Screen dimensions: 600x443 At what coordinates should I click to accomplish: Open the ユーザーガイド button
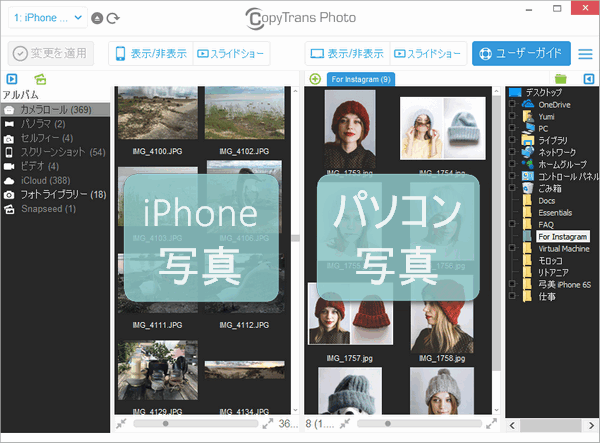click(521, 54)
